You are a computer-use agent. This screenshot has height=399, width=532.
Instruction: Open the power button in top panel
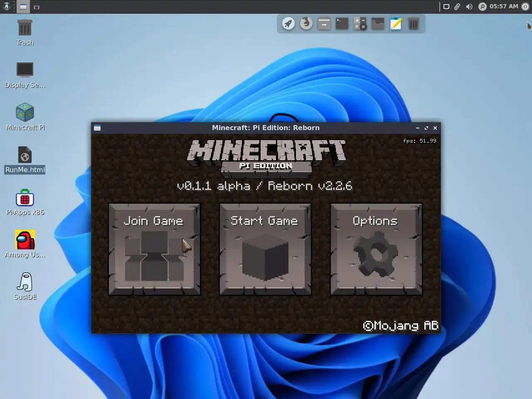pos(525,7)
